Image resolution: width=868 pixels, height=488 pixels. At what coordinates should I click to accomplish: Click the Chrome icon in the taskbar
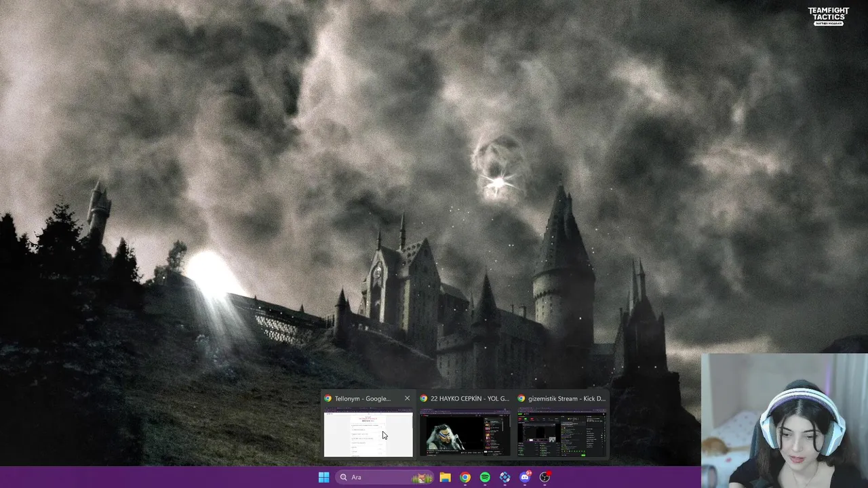coord(465,477)
